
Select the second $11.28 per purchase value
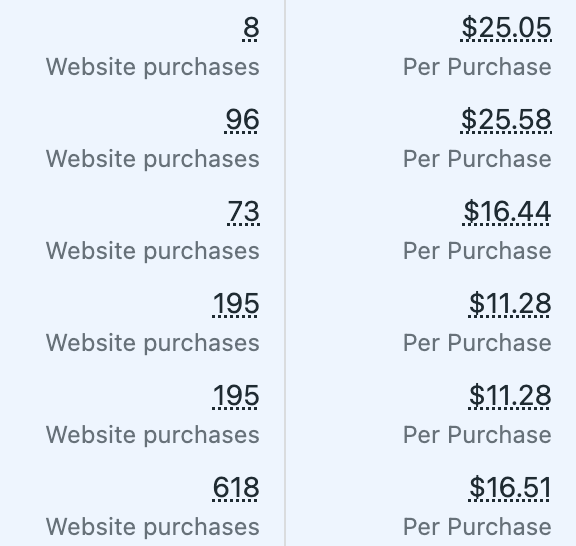point(510,396)
